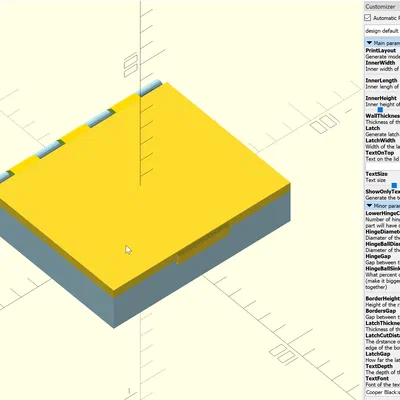Select the HingeGap parameter label
Image resolution: width=400 pixels, height=400 pixels.
point(378,256)
